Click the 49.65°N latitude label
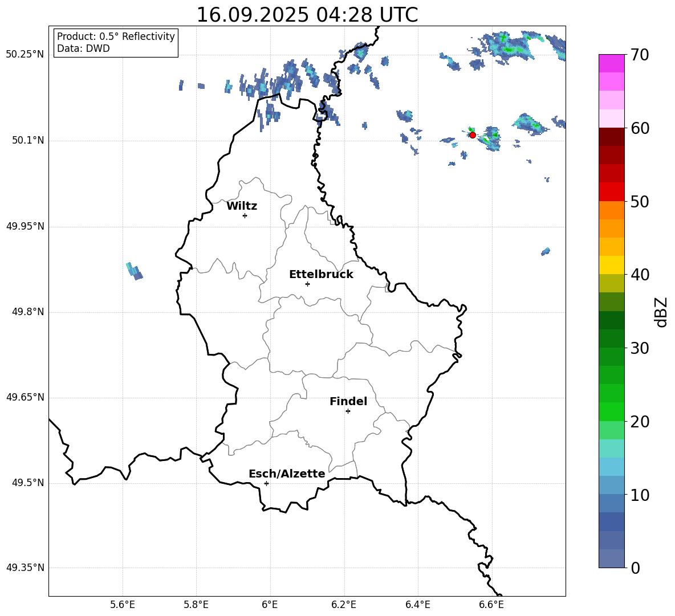 (x=25, y=397)
